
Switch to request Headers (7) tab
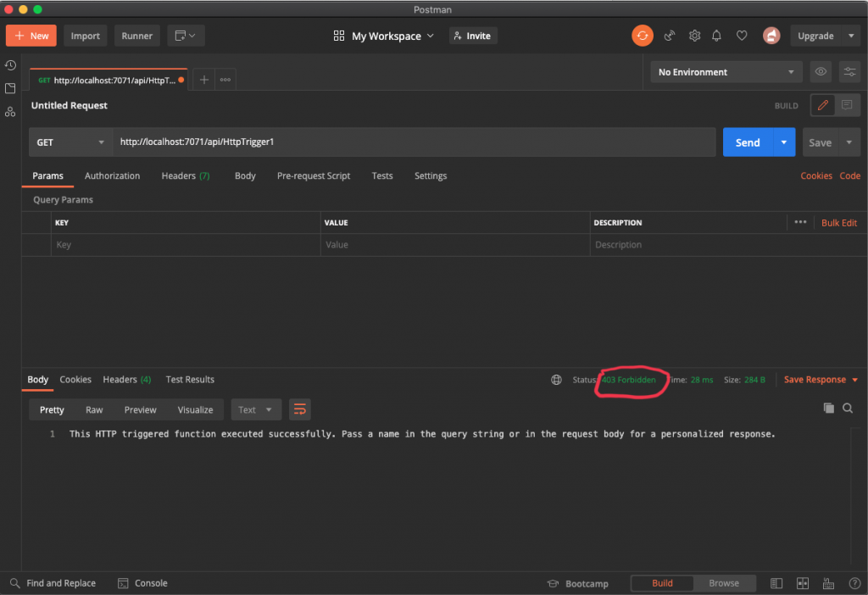coord(186,175)
